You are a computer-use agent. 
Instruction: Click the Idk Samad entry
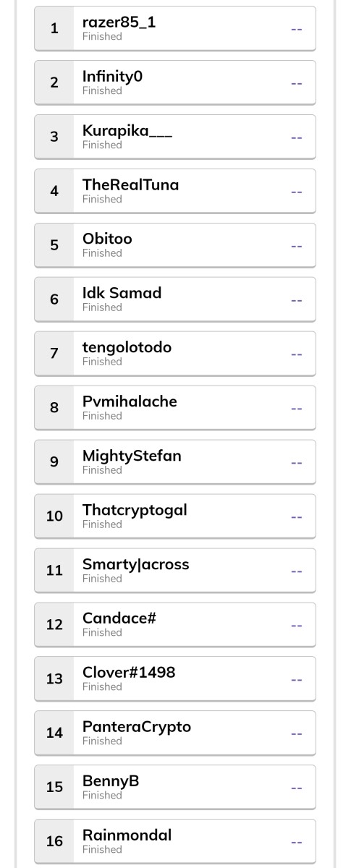point(175,299)
